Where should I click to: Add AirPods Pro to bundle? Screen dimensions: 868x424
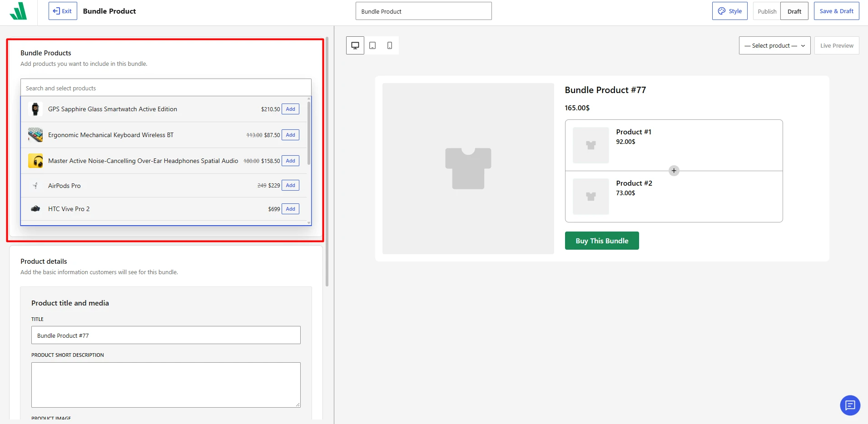(290, 185)
